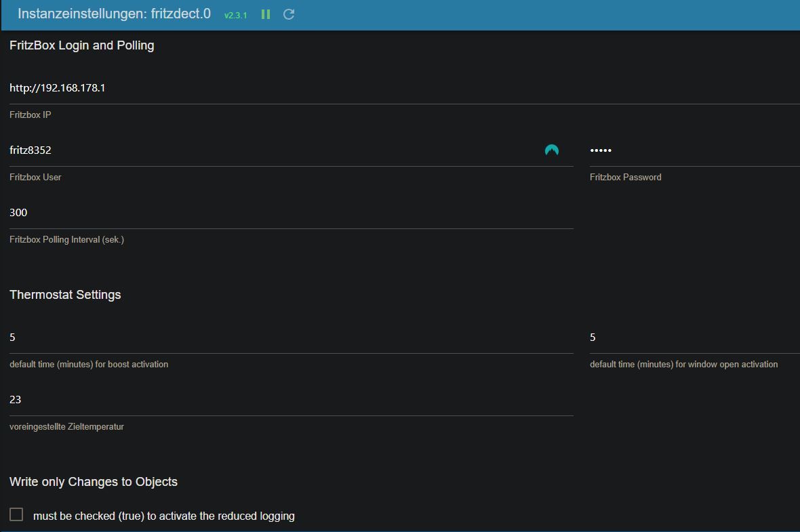The image size is (800, 532).
Task: Click the 'Fritzbox User' label
Action: [35, 177]
